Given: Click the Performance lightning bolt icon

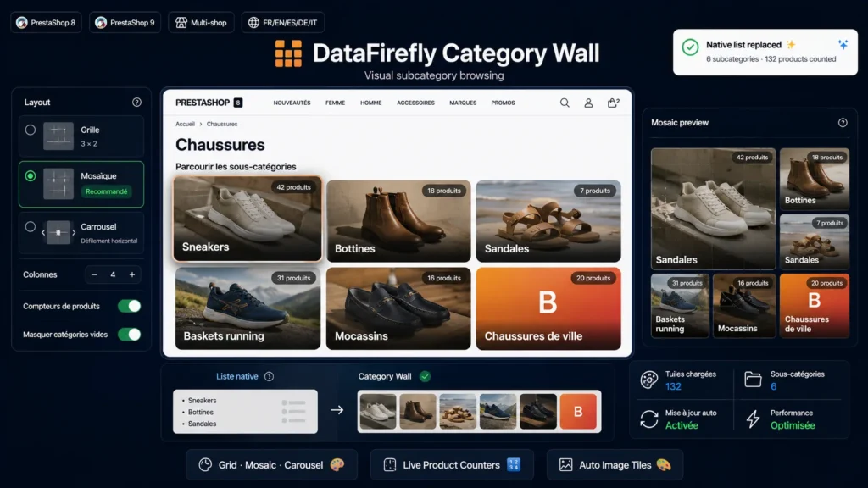Looking at the screenshot, I should pos(753,419).
